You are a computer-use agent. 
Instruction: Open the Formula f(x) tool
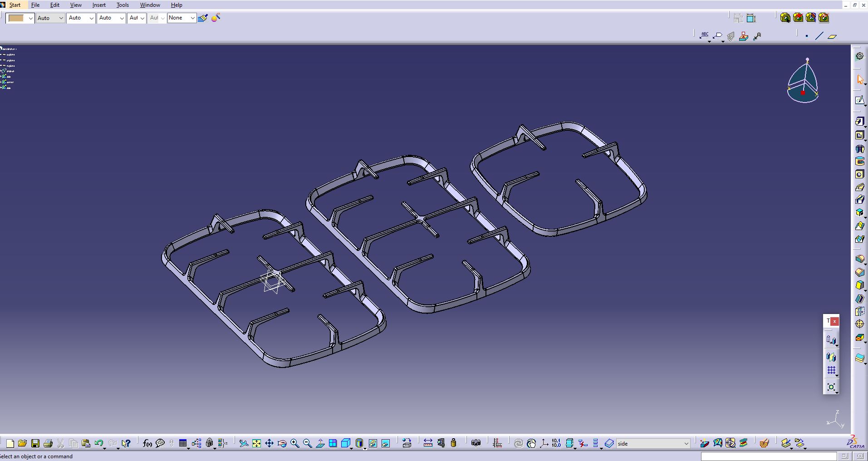click(147, 443)
